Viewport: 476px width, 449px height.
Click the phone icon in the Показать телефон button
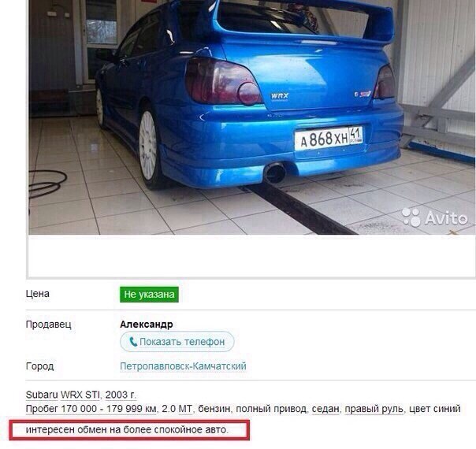(133, 342)
